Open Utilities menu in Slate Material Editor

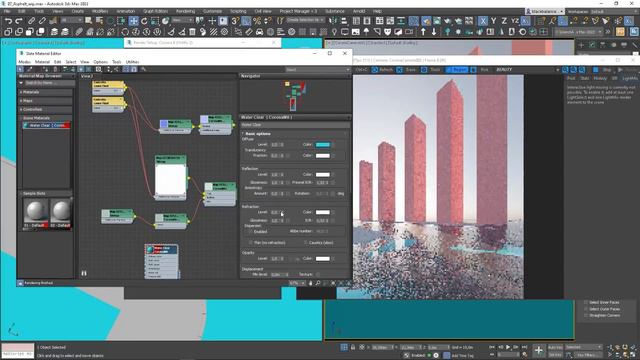tap(132, 62)
